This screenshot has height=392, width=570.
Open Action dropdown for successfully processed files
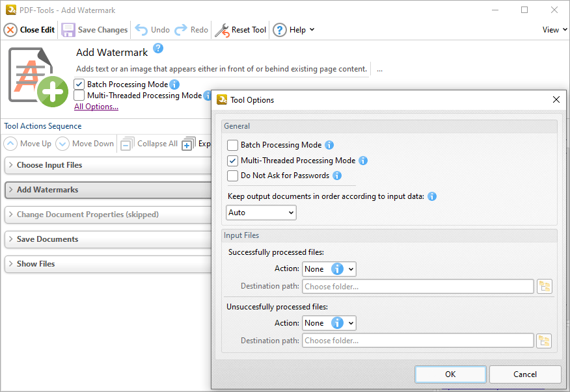(329, 269)
